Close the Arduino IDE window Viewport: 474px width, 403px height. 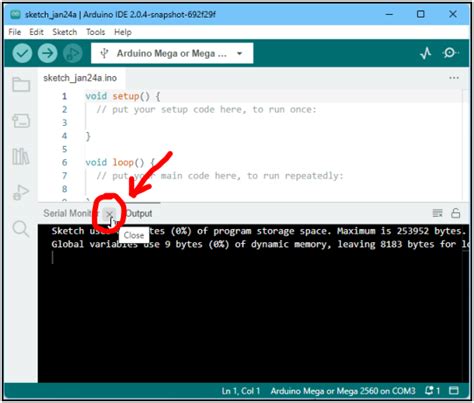click(453, 14)
